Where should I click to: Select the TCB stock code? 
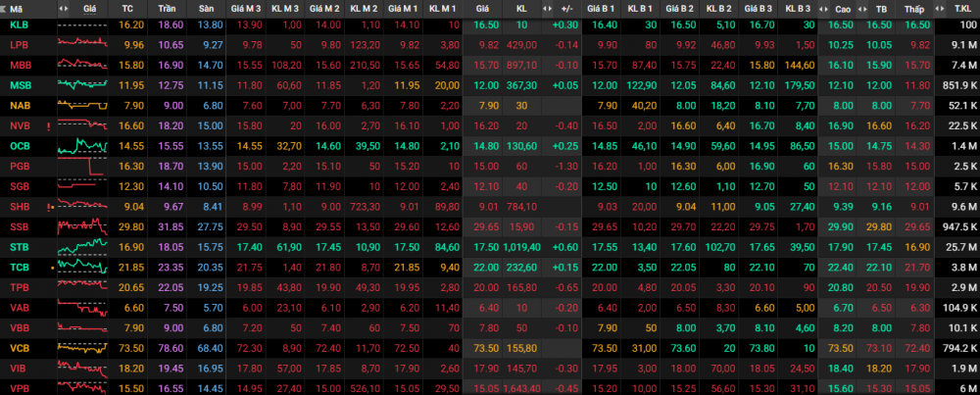(x=20, y=268)
